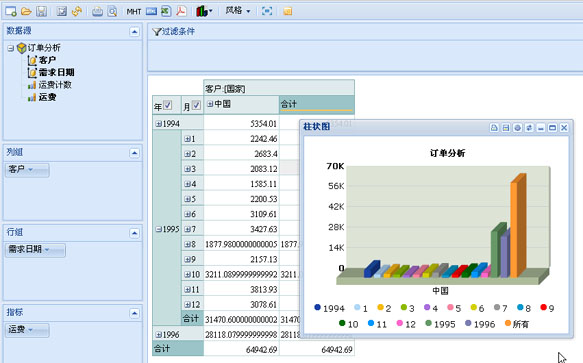Expand month 1 row
The width and height of the screenshot is (583, 363).
pyautogui.click(x=187, y=139)
